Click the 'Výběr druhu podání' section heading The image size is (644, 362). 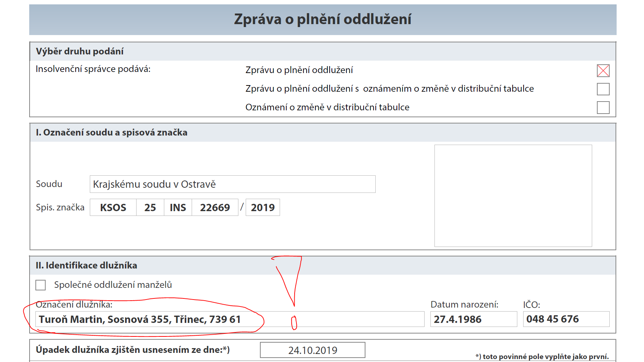tap(80, 52)
